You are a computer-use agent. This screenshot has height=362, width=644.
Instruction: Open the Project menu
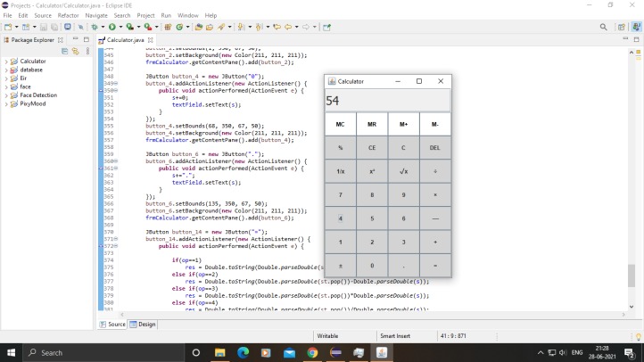point(145,15)
